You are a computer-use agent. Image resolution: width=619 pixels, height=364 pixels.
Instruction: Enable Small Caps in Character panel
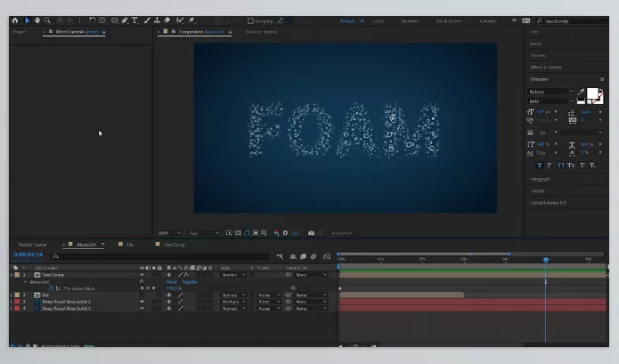(571, 166)
